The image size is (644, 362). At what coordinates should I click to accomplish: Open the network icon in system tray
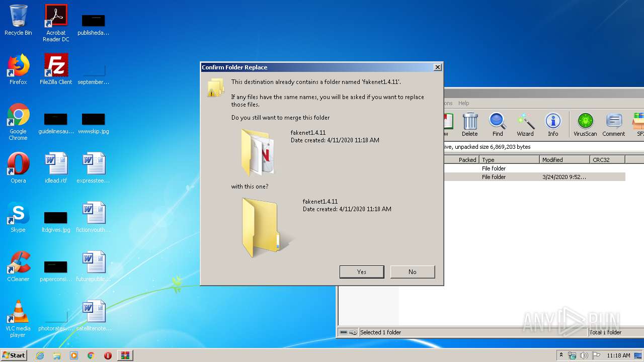pos(572,355)
